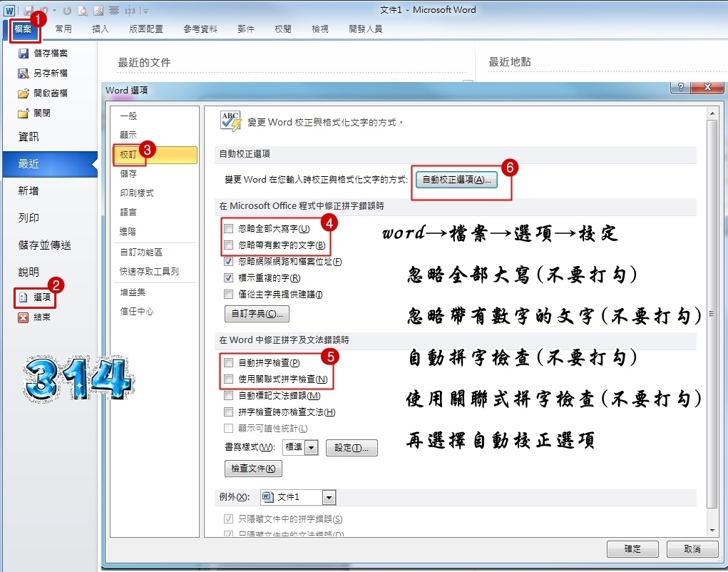Screen dimensions: 728x572
Task: Open 開啟舊檔 (Open file) in the File menu
Action: [43, 93]
